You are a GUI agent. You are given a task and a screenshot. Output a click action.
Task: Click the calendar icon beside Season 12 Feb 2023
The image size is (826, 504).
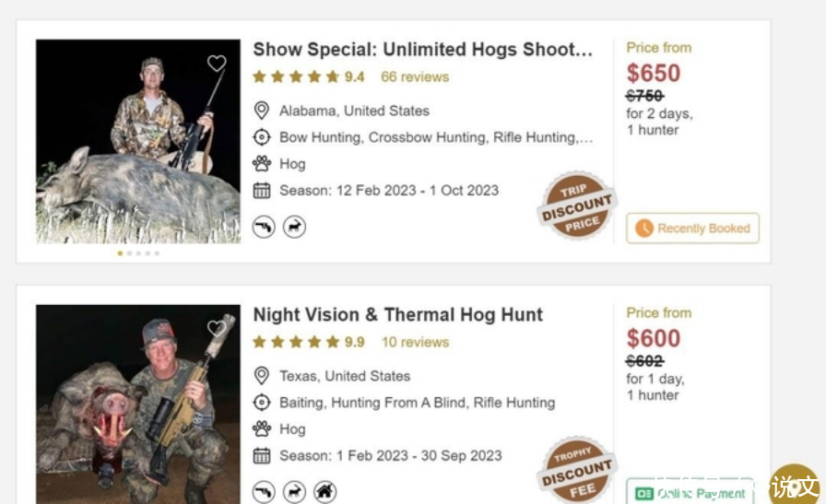click(262, 191)
